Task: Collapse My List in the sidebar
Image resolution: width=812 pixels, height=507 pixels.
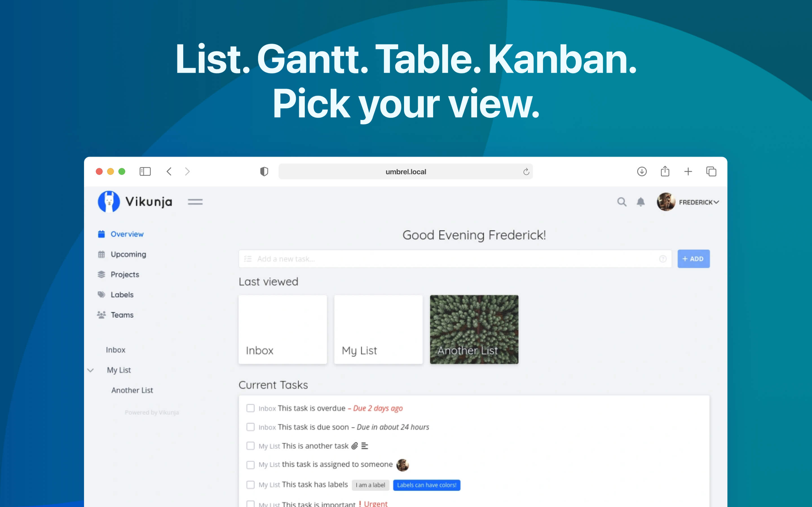Action: [90, 370]
